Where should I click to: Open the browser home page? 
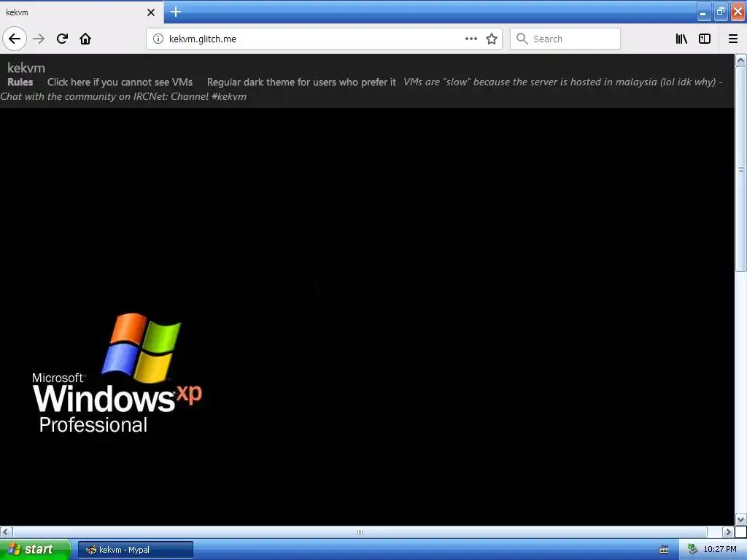click(x=85, y=39)
